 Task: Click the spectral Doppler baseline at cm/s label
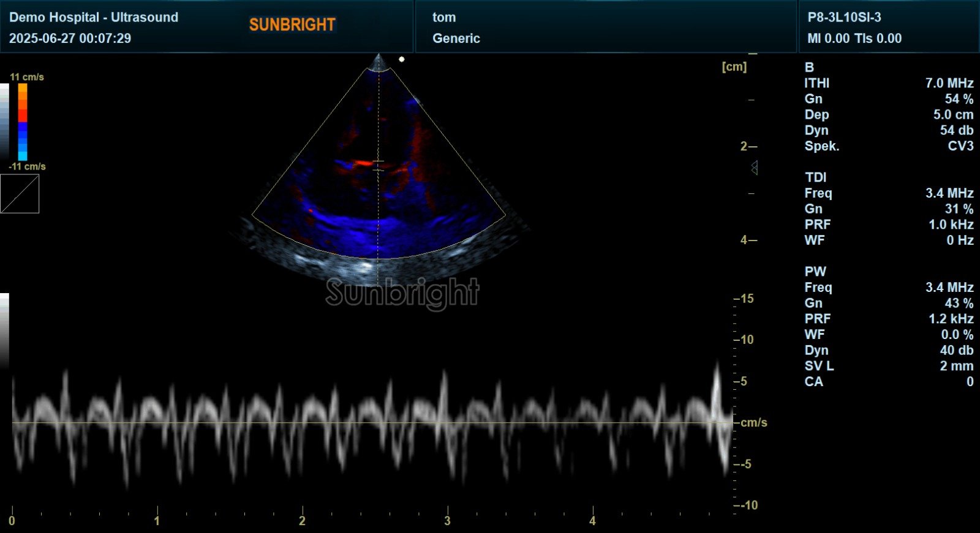[x=753, y=423]
